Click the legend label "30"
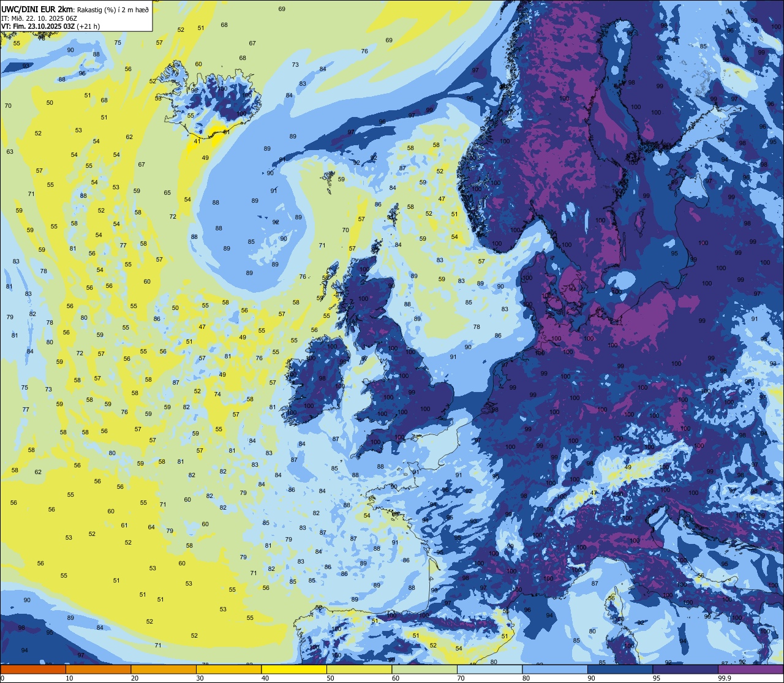Screen dimensions: 784x683 (x=200, y=678)
